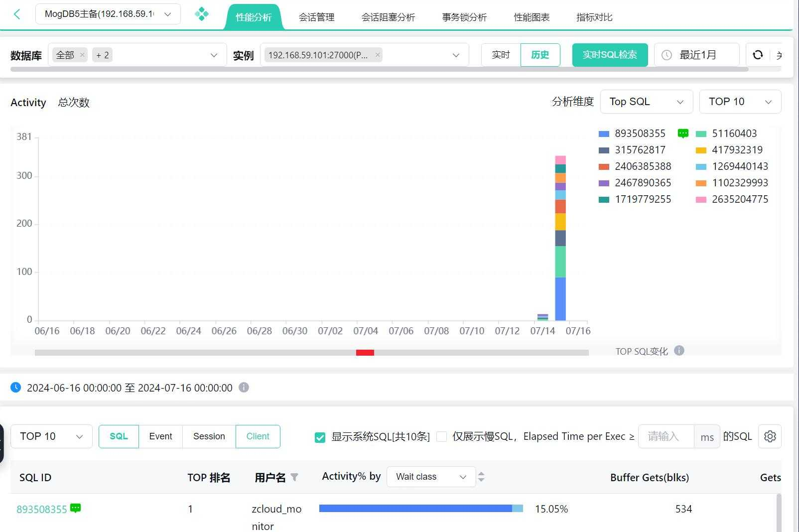Click the info icon after the date range

point(244,387)
